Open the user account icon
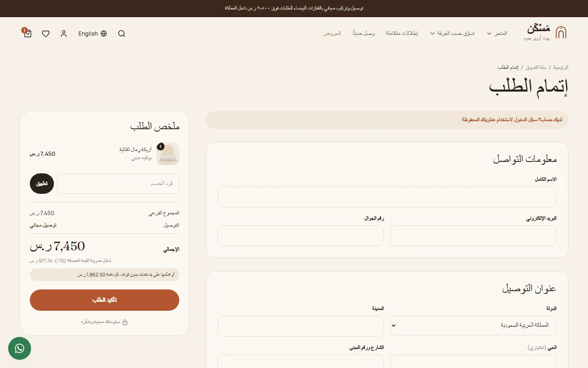Image resolution: width=588 pixels, height=368 pixels. click(x=64, y=34)
